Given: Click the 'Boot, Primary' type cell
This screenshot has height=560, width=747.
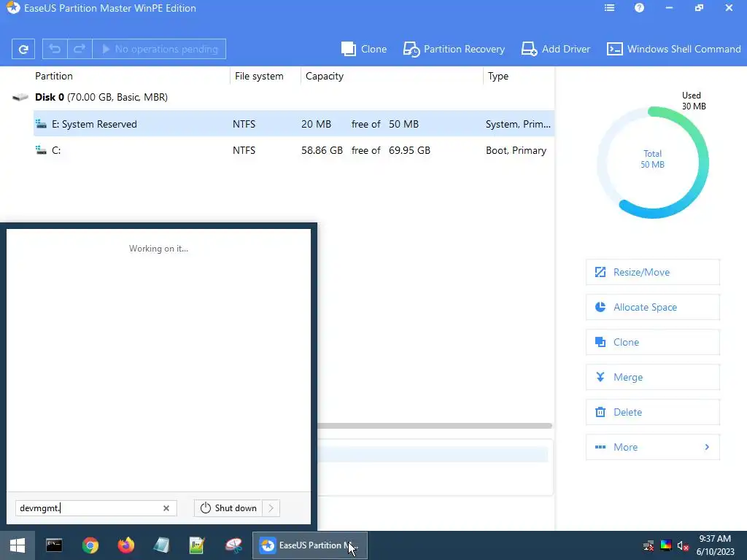Looking at the screenshot, I should (x=516, y=150).
